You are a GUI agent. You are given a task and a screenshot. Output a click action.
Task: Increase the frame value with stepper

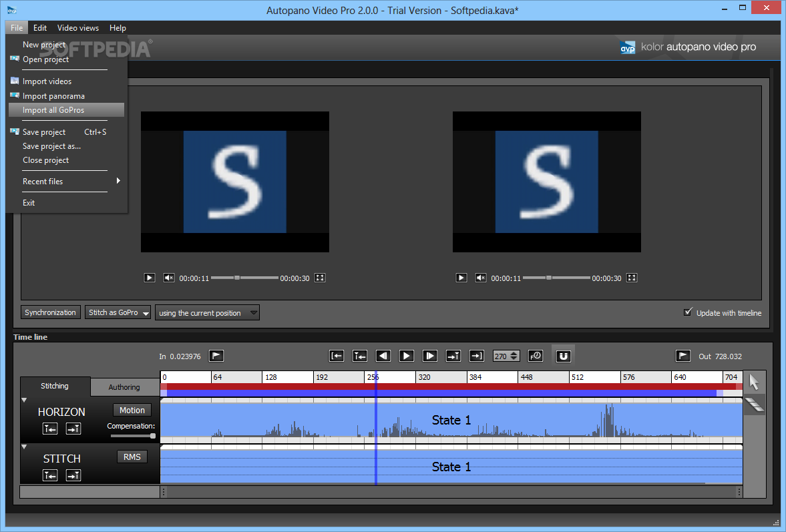coord(514,353)
